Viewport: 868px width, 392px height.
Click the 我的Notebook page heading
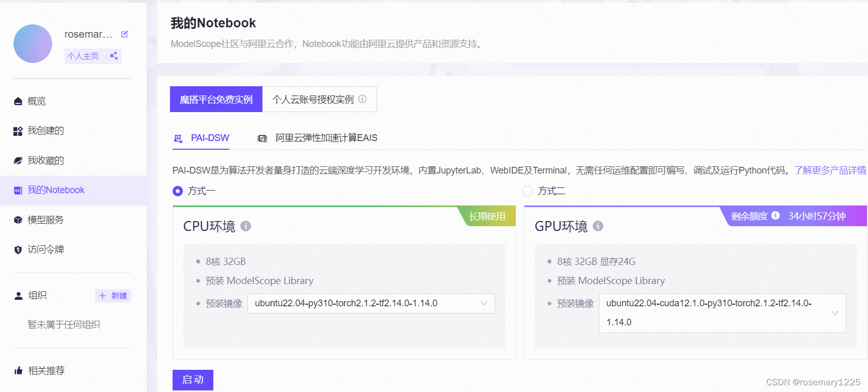pos(213,23)
